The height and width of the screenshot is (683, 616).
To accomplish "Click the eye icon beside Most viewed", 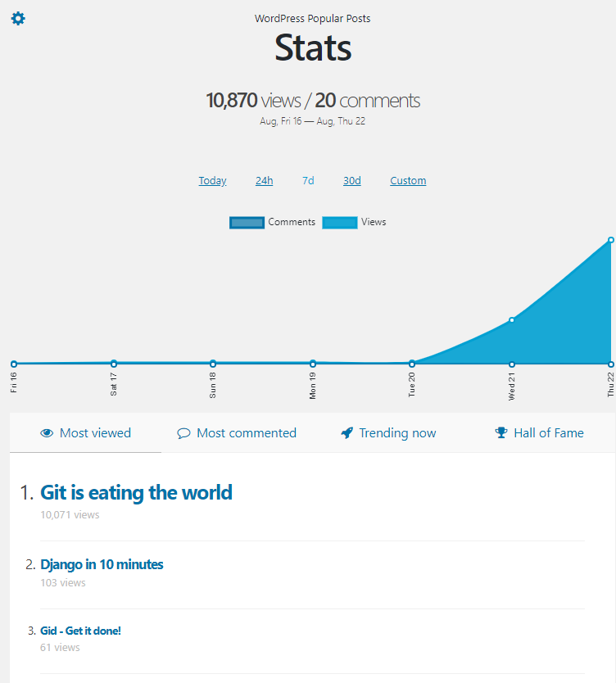I will click(47, 433).
